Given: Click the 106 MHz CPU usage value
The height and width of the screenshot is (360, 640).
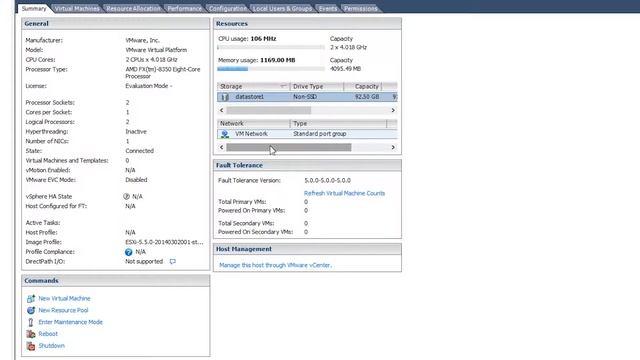Looking at the screenshot, I should pyautogui.click(x=263, y=39).
